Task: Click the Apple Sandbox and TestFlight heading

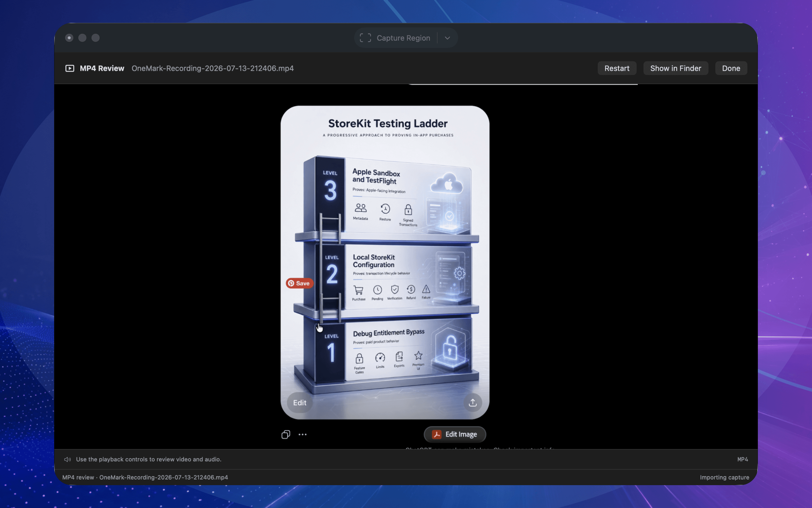Action: pyautogui.click(x=376, y=176)
